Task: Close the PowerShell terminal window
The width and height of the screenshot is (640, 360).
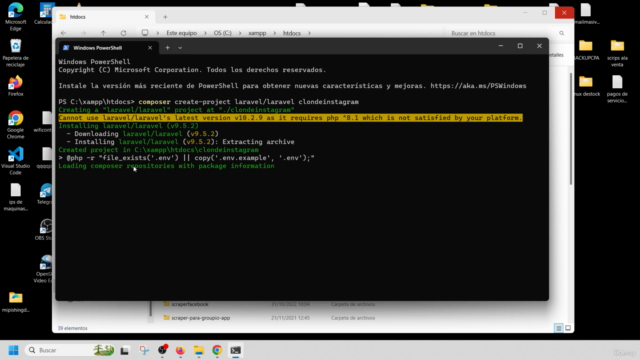Action: [539, 46]
